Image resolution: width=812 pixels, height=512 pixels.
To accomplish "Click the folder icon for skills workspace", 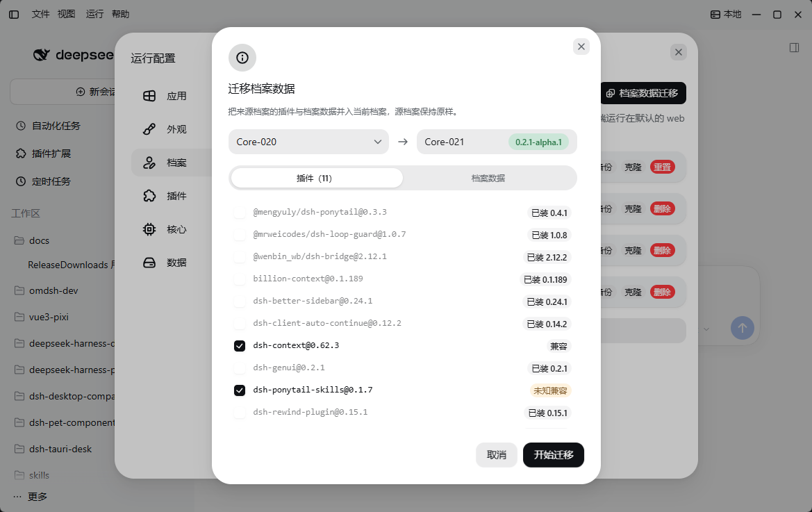I will pos(19,475).
